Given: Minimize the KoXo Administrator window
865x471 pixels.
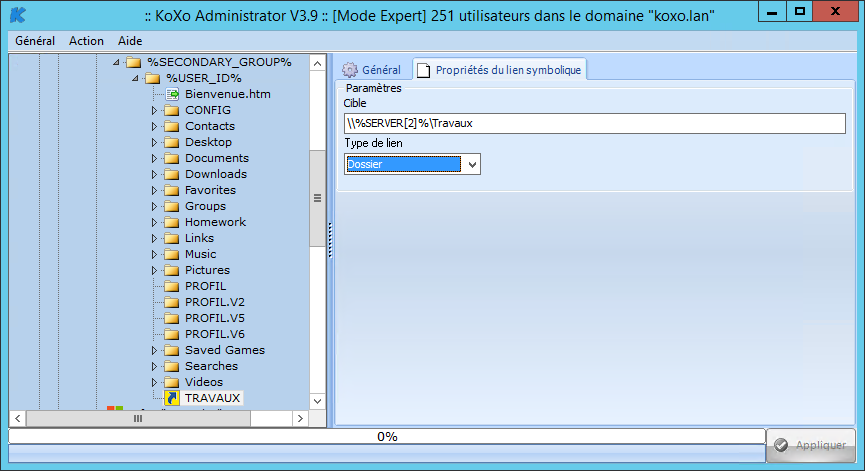Looking at the screenshot, I should [772, 12].
